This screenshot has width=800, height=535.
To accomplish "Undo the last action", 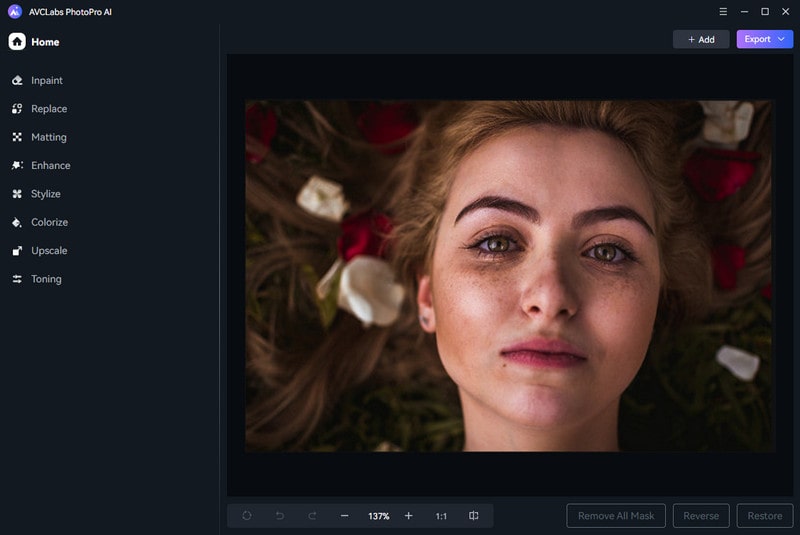I will pos(280,516).
